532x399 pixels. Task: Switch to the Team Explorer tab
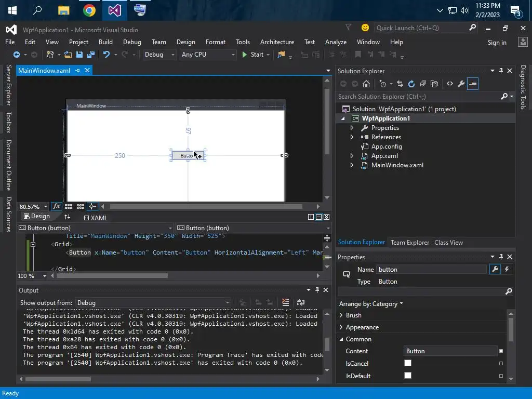click(409, 242)
